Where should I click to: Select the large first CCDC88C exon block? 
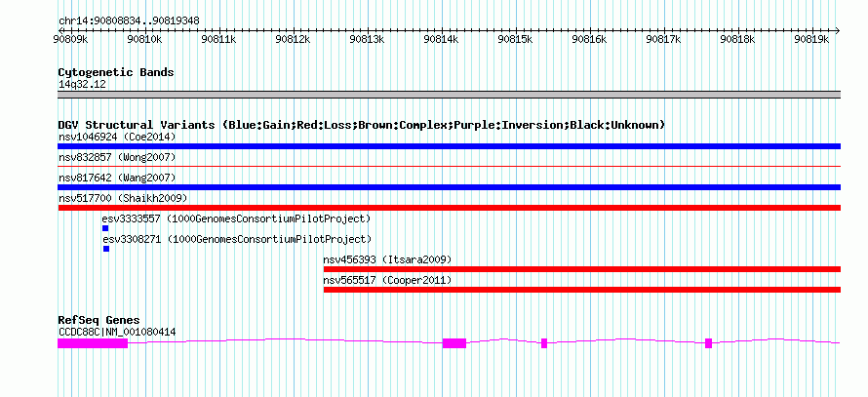(93, 343)
